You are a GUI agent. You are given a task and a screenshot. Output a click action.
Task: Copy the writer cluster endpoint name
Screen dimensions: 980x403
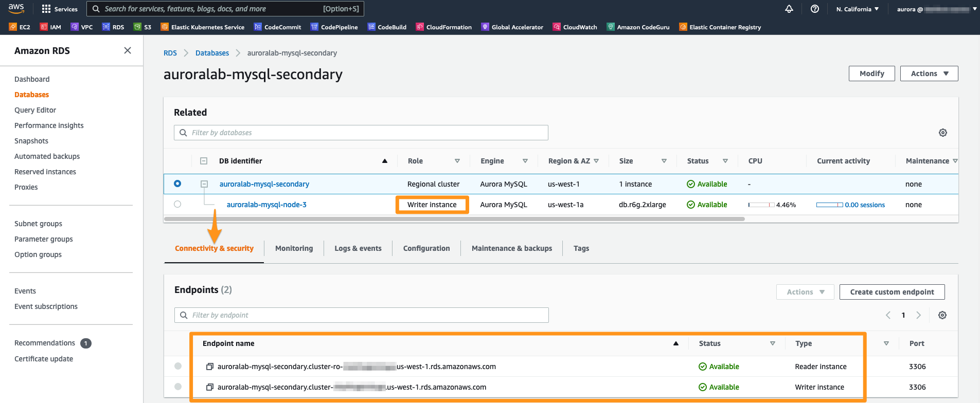point(209,387)
